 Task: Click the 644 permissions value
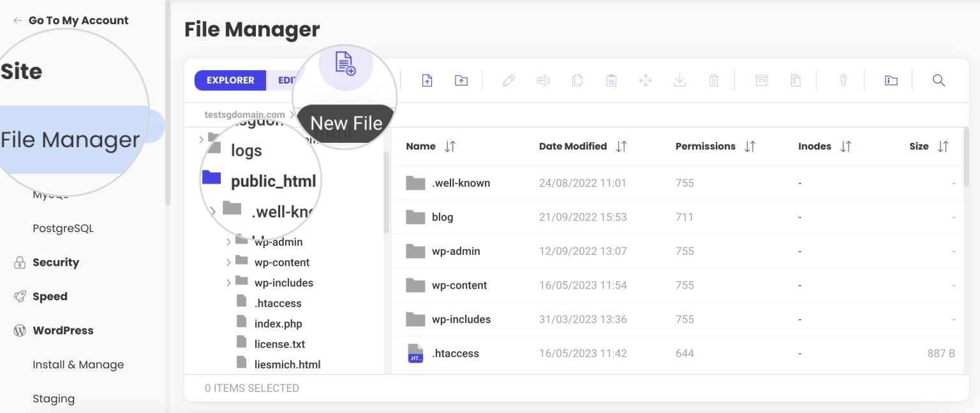(x=685, y=353)
